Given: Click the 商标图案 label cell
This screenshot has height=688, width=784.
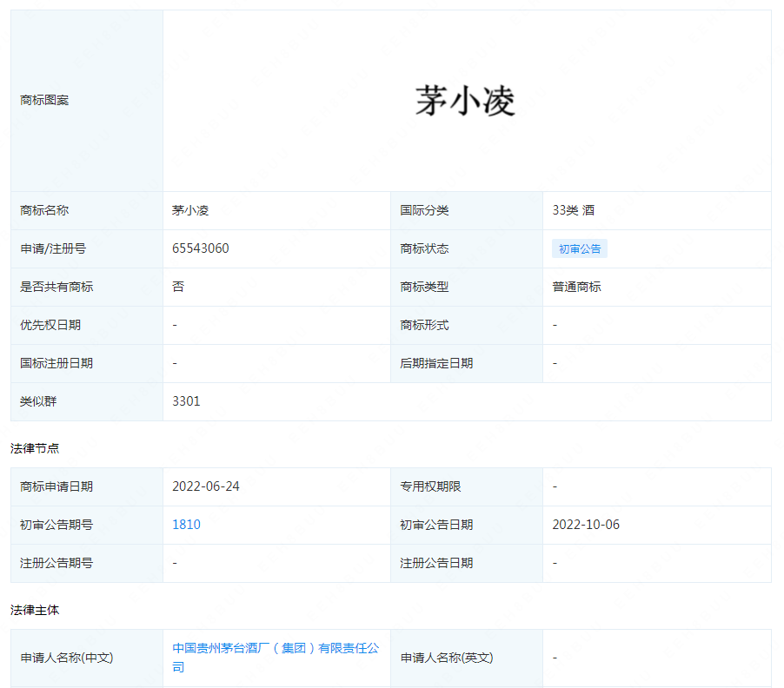Looking at the screenshot, I should [x=87, y=101].
